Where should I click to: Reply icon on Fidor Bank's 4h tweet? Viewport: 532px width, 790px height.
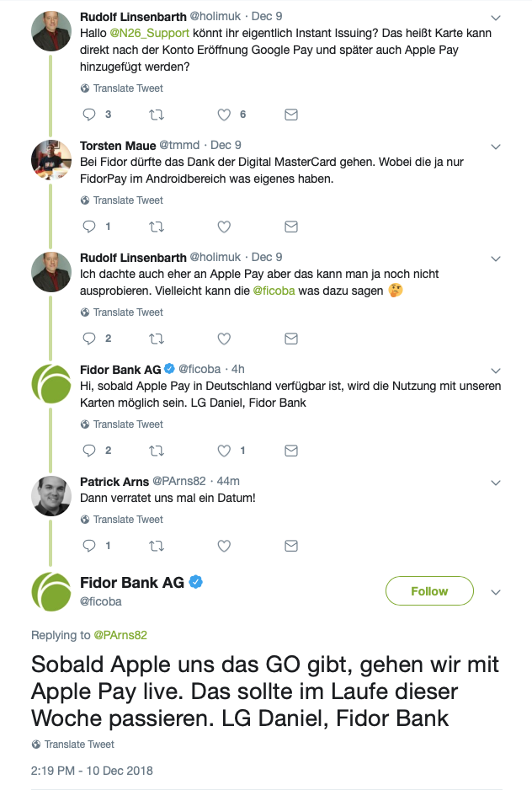tap(90, 451)
